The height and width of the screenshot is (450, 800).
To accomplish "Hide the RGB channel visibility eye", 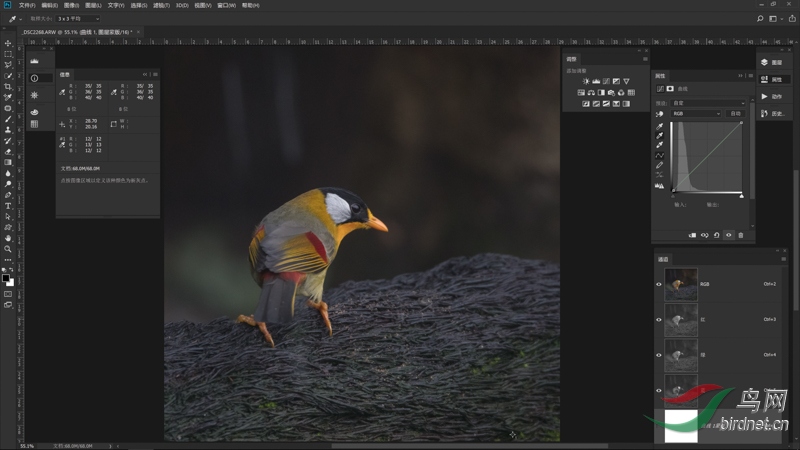I will (658, 284).
